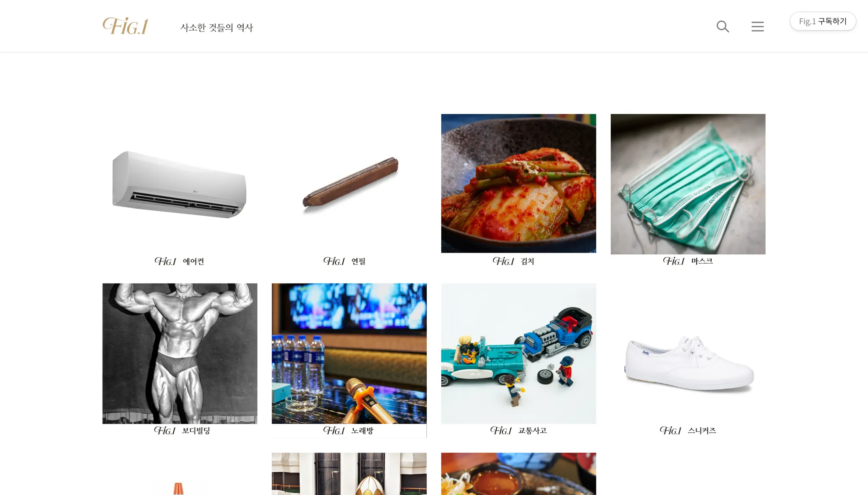Select the 스니커즈 caption label
868x495 pixels.
[x=702, y=431]
